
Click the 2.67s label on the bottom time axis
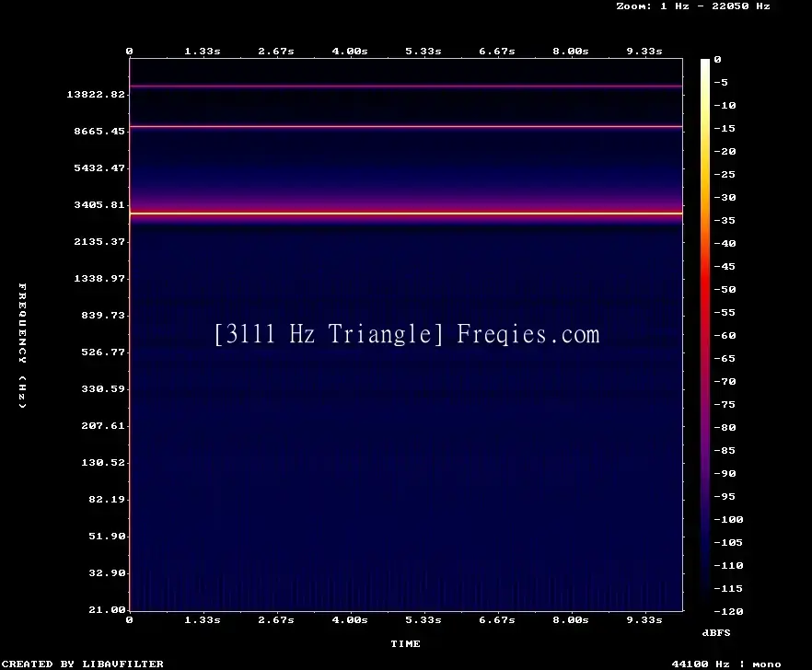pyautogui.click(x=276, y=619)
